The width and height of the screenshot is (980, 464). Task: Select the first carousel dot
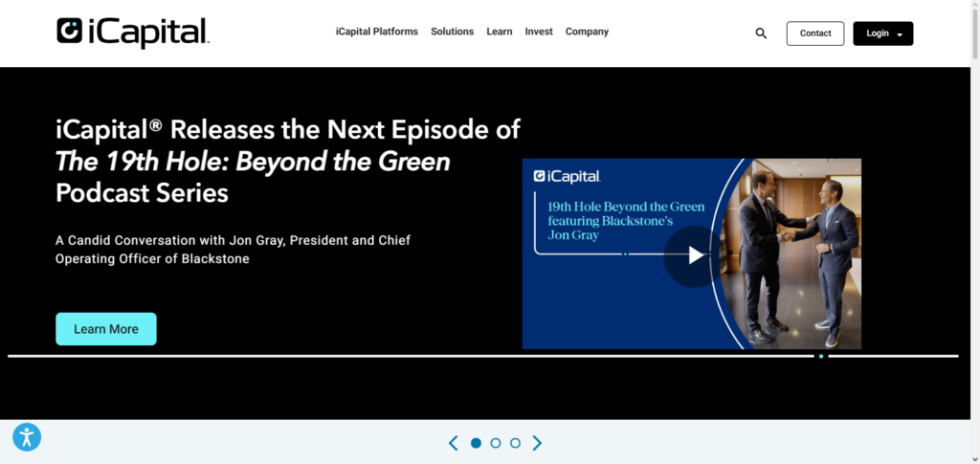pyautogui.click(x=476, y=443)
